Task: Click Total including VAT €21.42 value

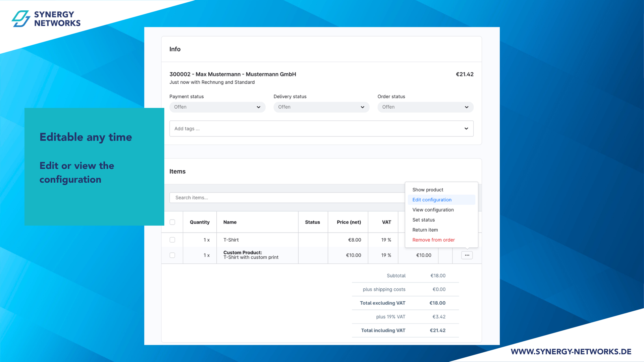Action: [x=438, y=330]
